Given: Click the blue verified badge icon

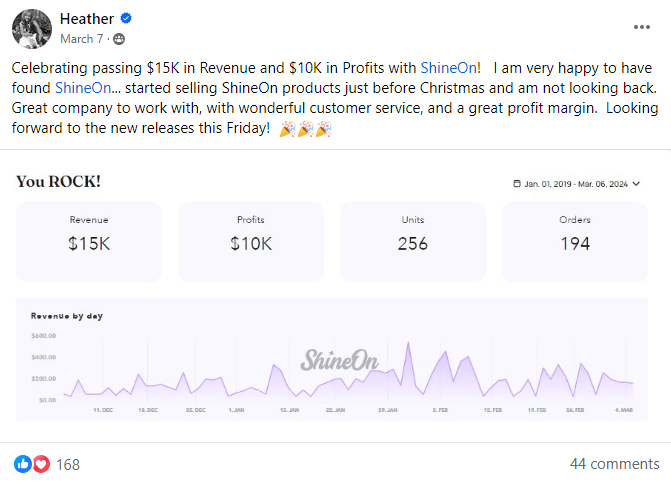Looking at the screenshot, I should point(126,19).
